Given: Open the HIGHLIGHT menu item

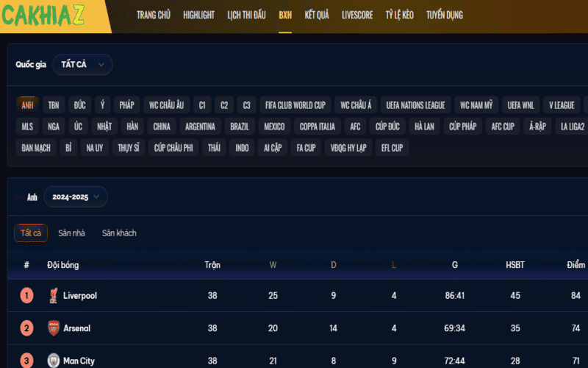Looking at the screenshot, I should point(198,15).
